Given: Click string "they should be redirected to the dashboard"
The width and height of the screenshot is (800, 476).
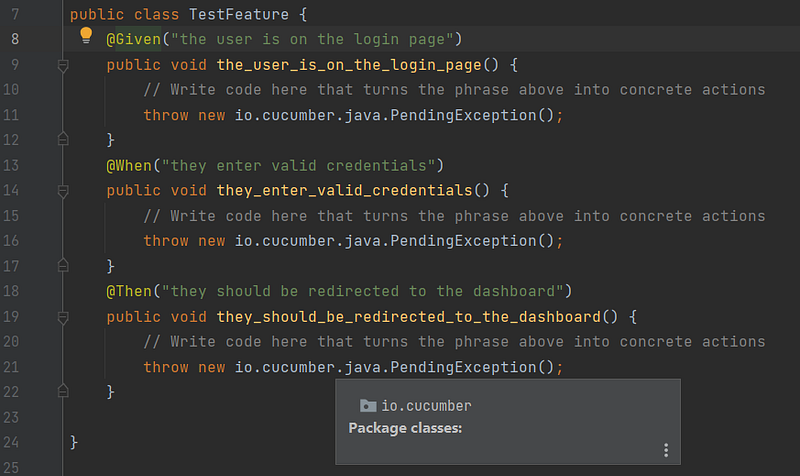Looking at the screenshot, I should tap(363, 291).
